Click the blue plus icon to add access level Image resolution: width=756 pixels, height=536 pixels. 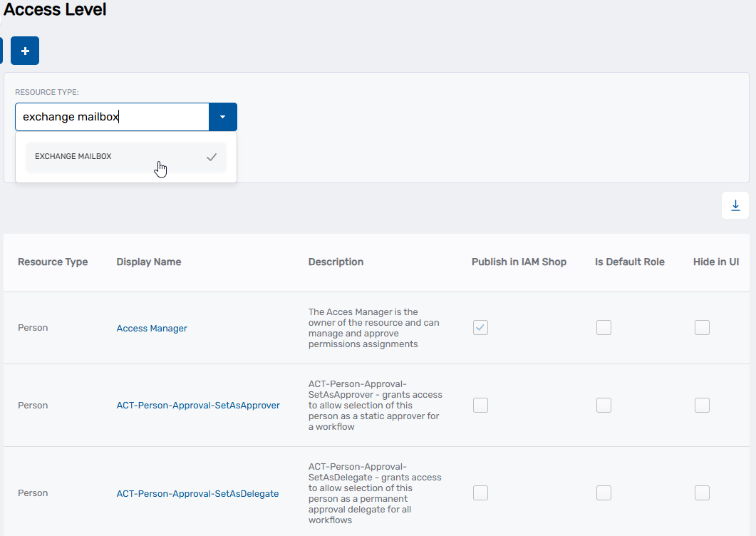(24, 51)
